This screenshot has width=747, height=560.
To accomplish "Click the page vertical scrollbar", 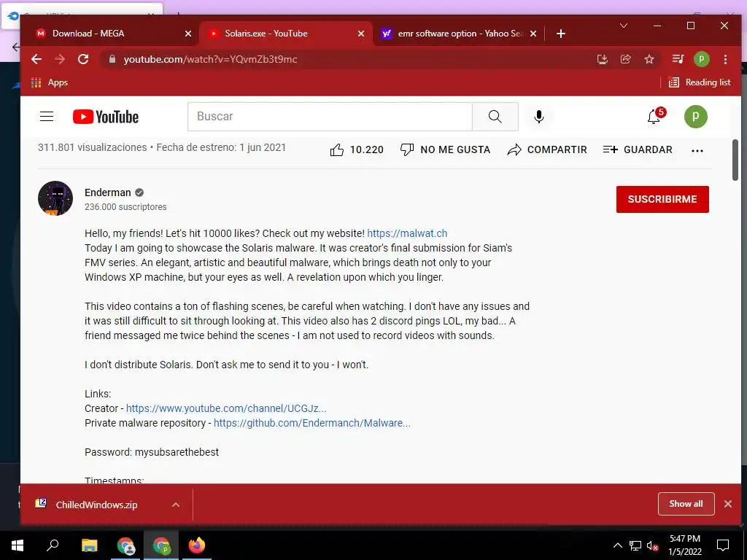I will click(735, 160).
